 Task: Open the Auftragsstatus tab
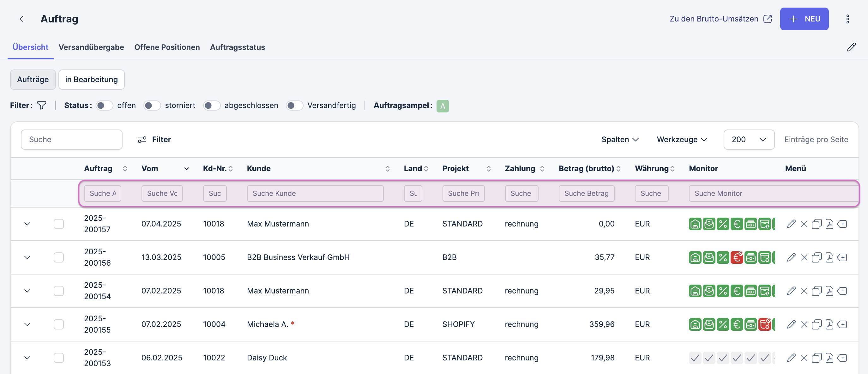pyautogui.click(x=237, y=47)
